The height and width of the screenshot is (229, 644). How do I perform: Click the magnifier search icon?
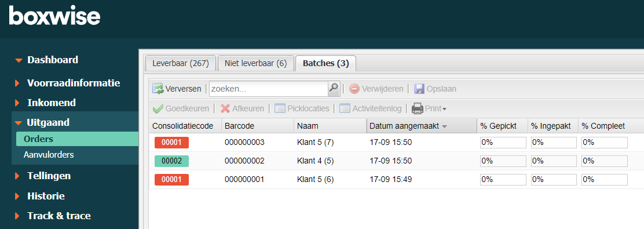(334, 88)
